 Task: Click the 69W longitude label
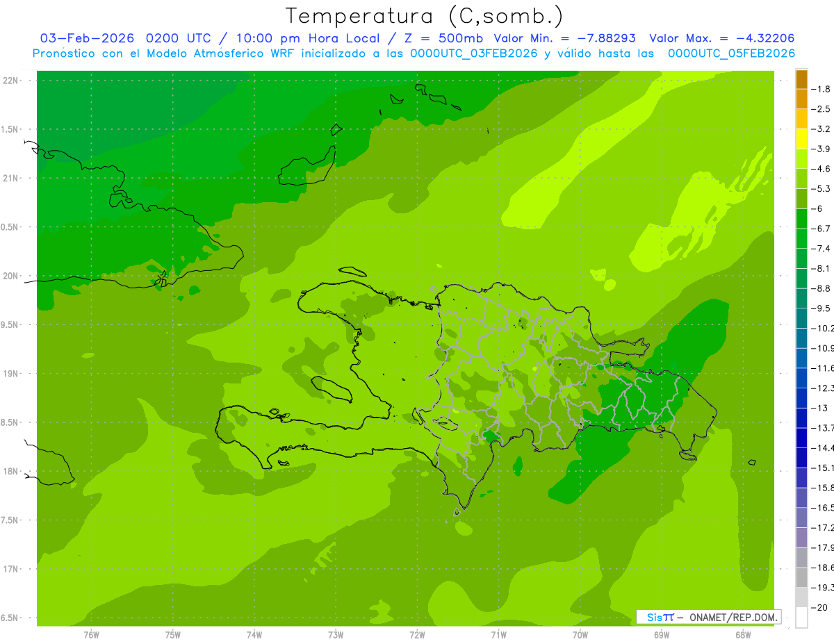point(662,635)
